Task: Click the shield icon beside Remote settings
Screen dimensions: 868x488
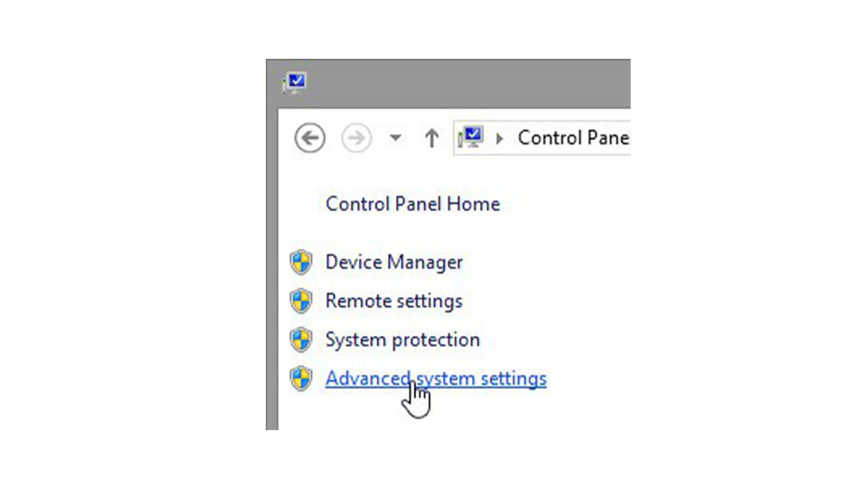Action: tap(301, 301)
